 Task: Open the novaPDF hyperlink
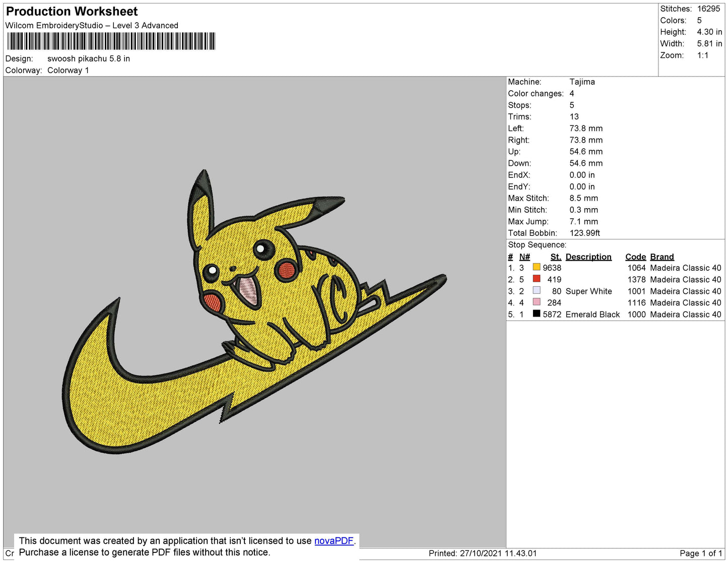pos(334,541)
